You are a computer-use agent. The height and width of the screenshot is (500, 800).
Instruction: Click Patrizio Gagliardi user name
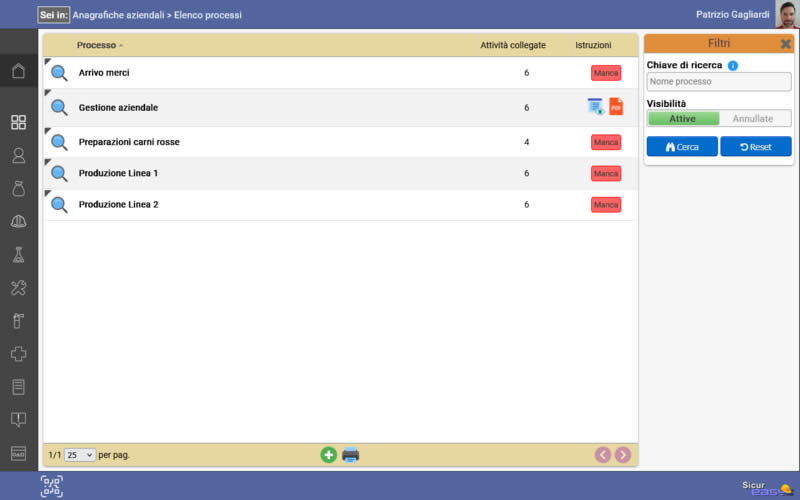pyautogui.click(x=733, y=14)
